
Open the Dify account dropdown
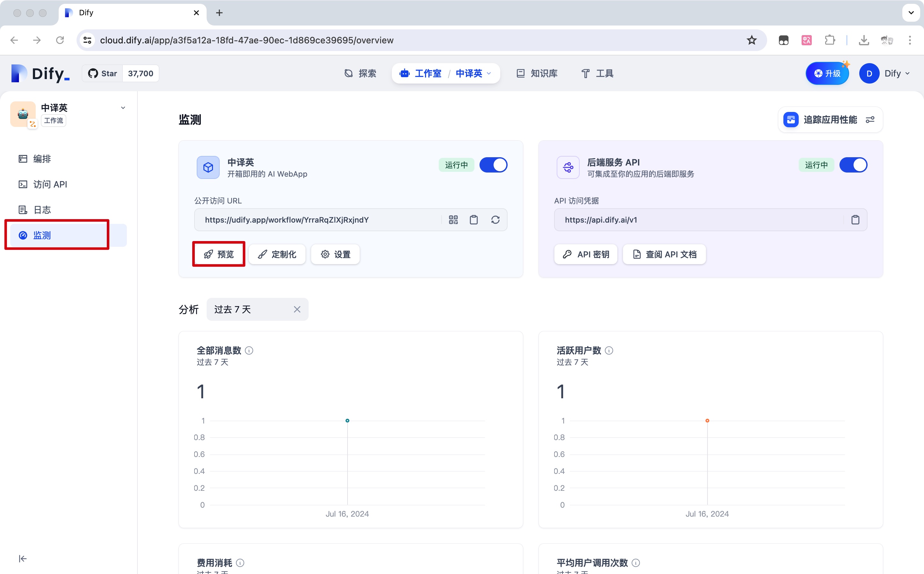896,73
